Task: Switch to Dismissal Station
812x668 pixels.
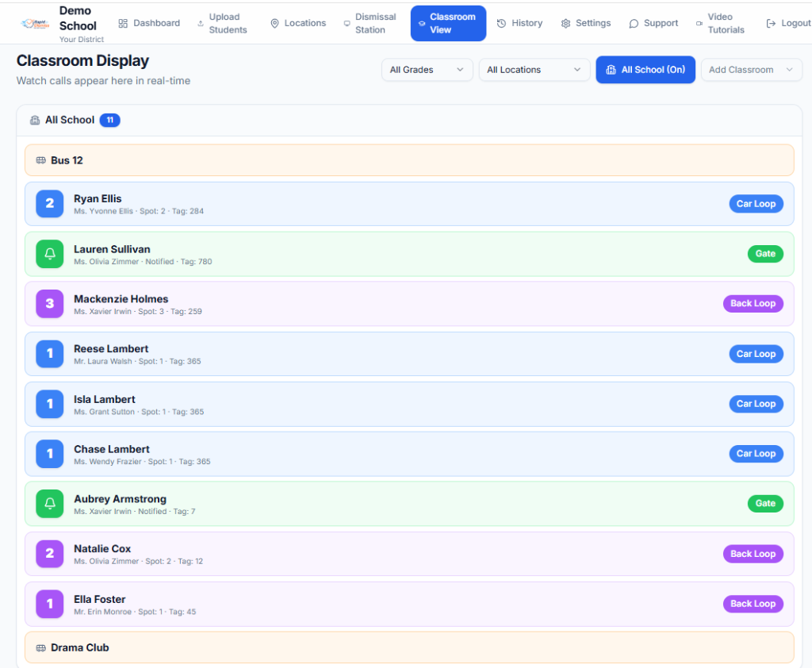Action: [x=370, y=23]
